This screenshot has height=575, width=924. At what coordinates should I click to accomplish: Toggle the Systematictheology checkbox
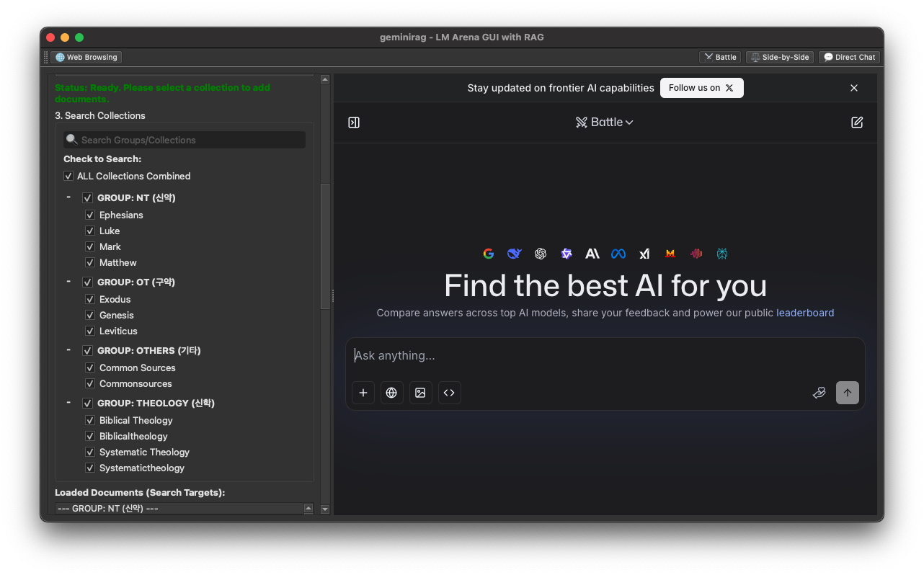[90, 468]
